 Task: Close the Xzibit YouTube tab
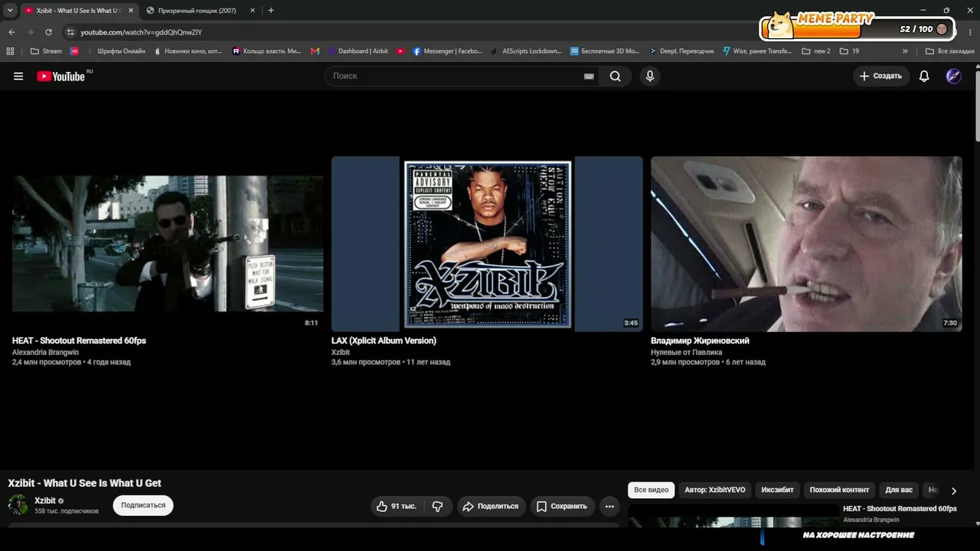(x=130, y=11)
